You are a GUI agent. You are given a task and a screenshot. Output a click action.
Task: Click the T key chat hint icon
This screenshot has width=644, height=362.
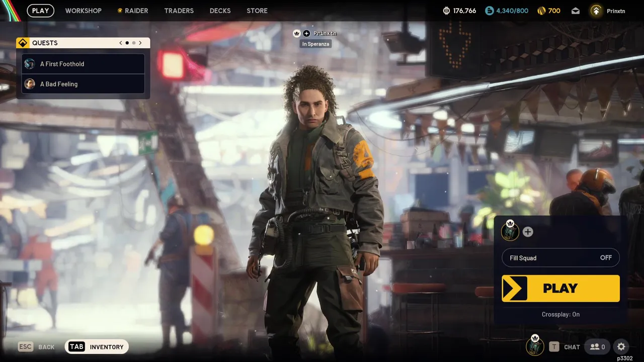pyautogui.click(x=554, y=346)
